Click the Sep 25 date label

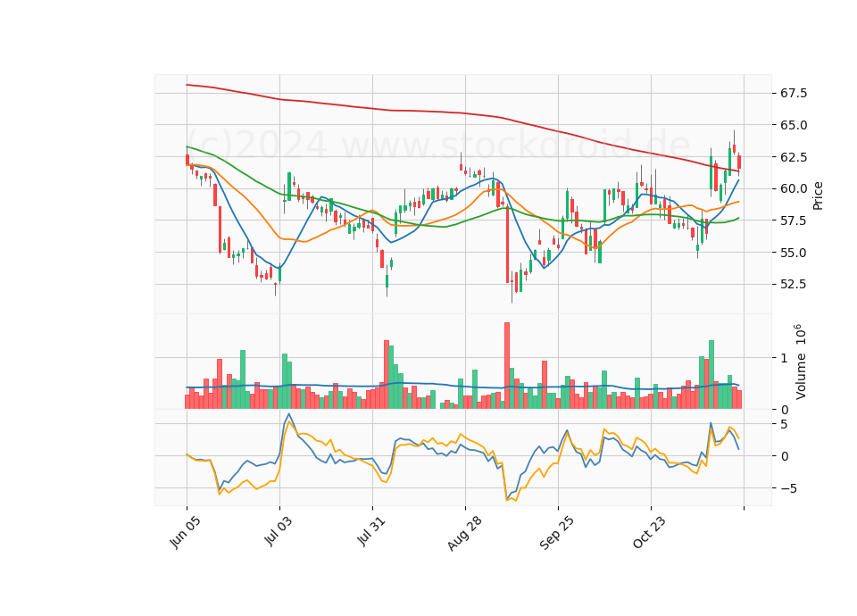(x=557, y=533)
